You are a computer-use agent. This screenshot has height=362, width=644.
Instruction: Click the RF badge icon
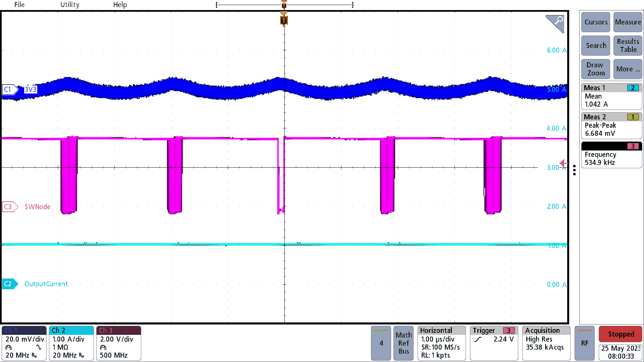pyautogui.click(x=584, y=343)
